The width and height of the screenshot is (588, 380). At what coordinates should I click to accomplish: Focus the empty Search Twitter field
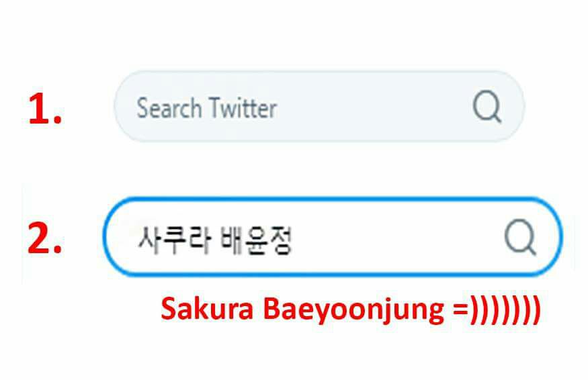coord(319,107)
